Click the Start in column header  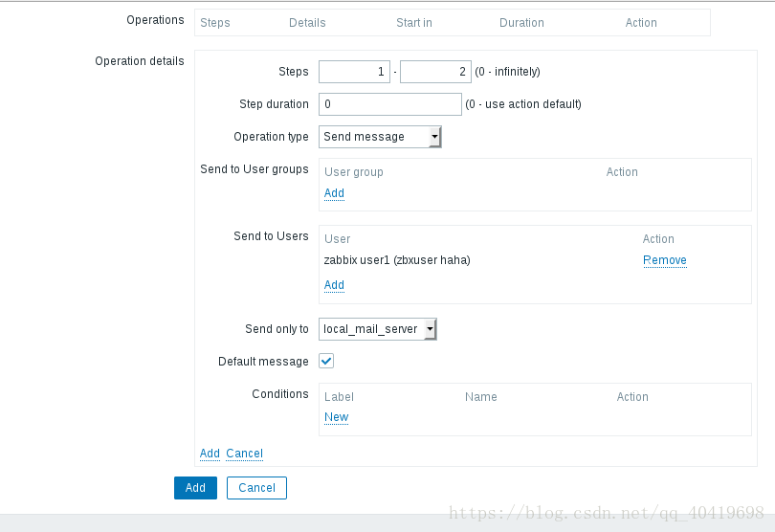pos(413,23)
